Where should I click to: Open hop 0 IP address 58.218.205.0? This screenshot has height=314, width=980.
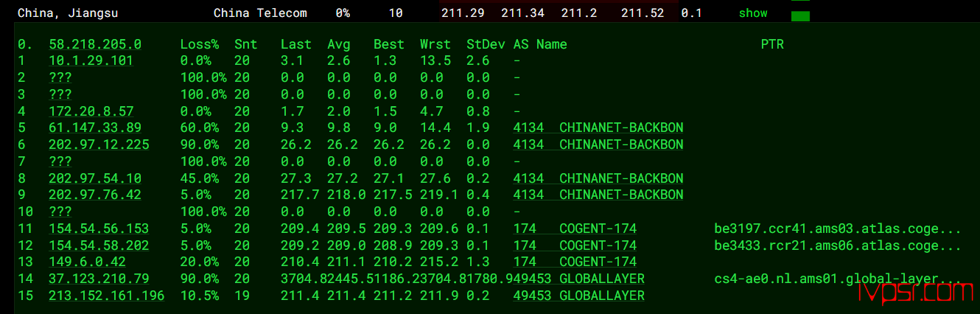pyautogui.click(x=95, y=44)
